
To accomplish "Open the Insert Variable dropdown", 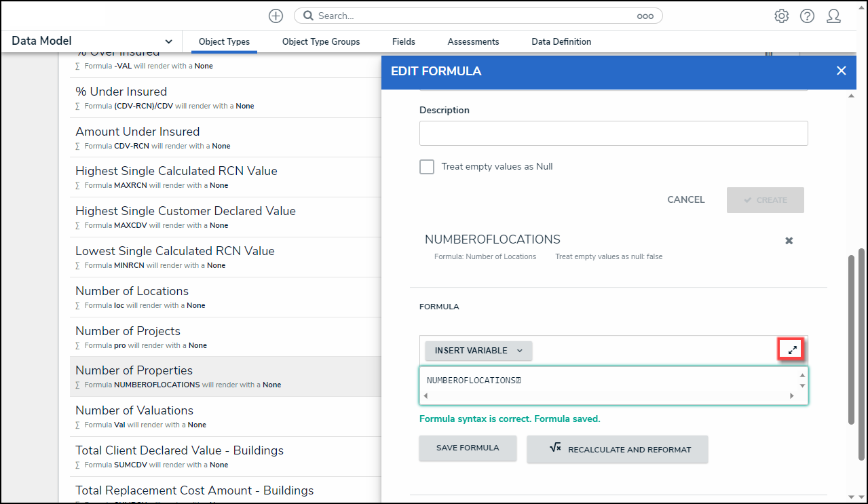I will tap(478, 351).
